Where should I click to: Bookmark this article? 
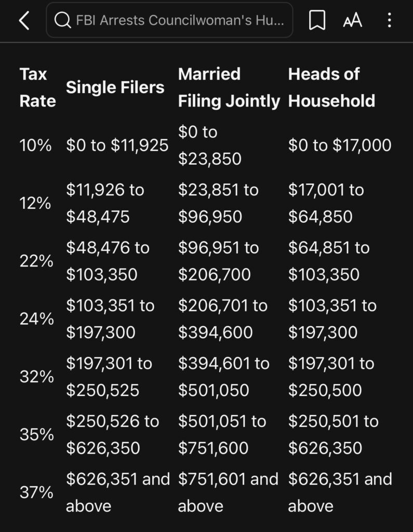[317, 21]
